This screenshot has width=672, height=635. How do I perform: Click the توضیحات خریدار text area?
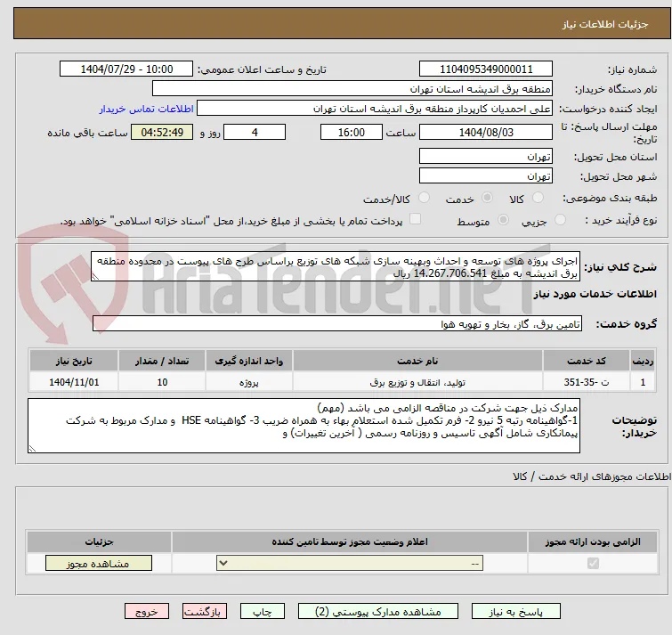tap(304, 426)
